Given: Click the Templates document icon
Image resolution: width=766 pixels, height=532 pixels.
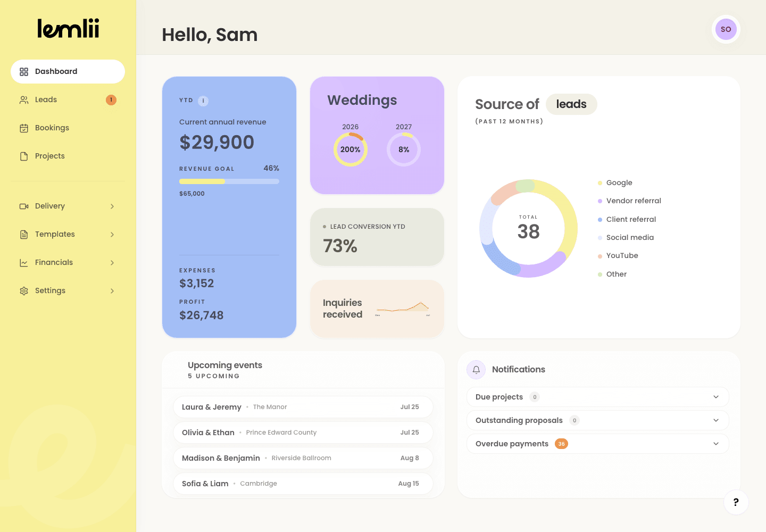Looking at the screenshot, I should pos(24,235).
